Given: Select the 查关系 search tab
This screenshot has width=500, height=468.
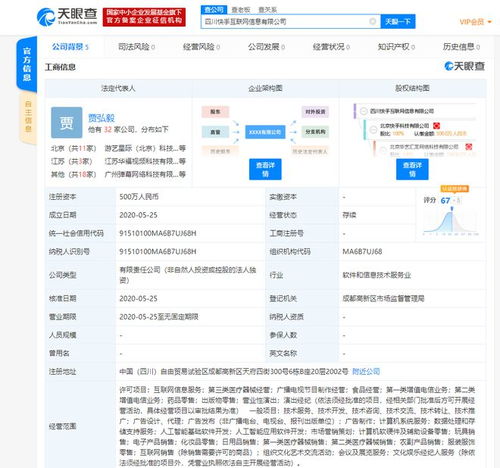Looking at the screenshot, I should pos(267,10).
